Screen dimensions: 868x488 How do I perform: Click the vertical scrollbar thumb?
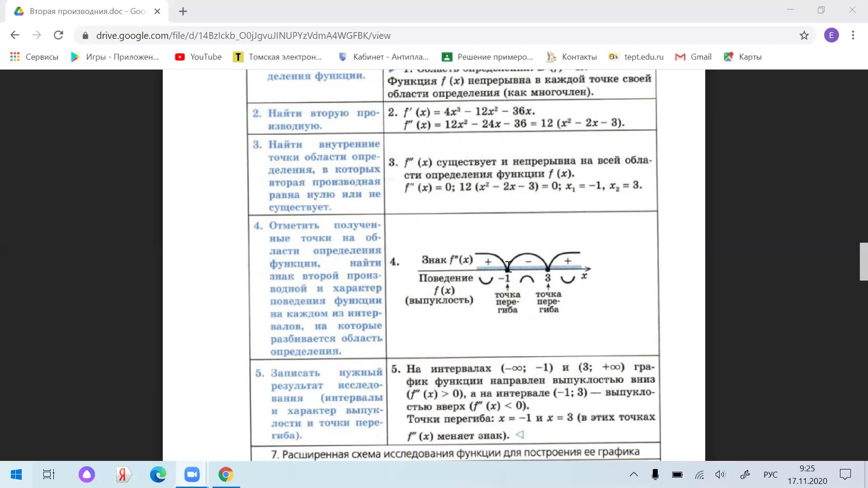(864, 261)
